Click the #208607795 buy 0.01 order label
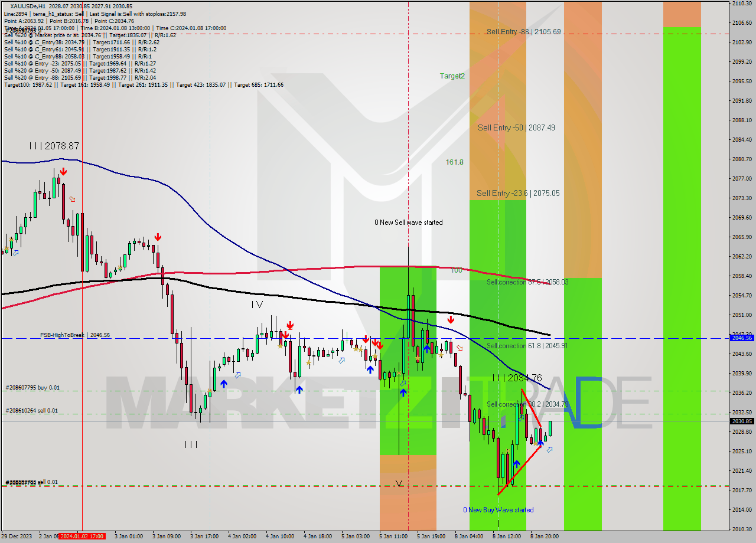The height and width of the screenshot is (543, 756). click(32, 388)
